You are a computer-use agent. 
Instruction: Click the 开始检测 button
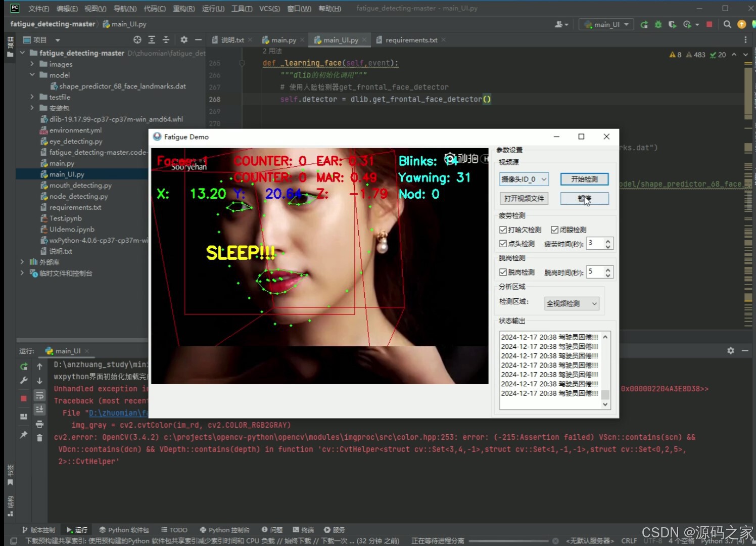pyautogui.click(x=584, y=179)
